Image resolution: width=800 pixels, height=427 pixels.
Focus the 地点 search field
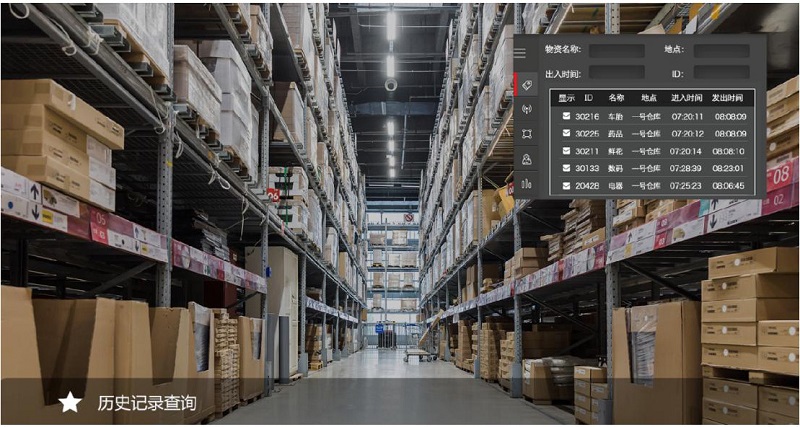point(722,50)
